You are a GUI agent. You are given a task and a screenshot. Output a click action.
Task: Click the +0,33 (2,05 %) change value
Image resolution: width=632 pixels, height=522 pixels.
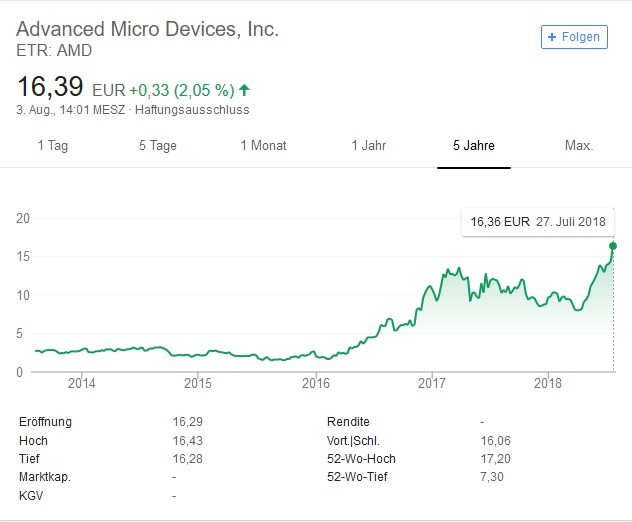[x=182, y=90]
